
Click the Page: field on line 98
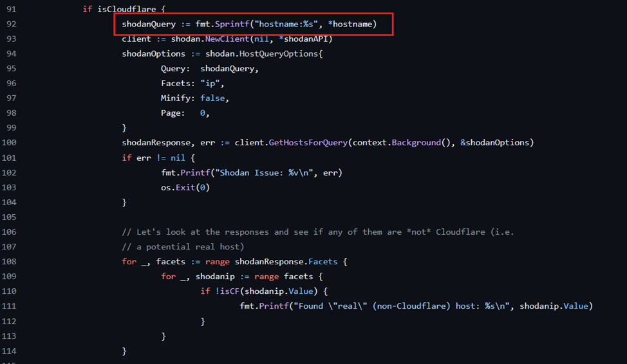point(173,113)
